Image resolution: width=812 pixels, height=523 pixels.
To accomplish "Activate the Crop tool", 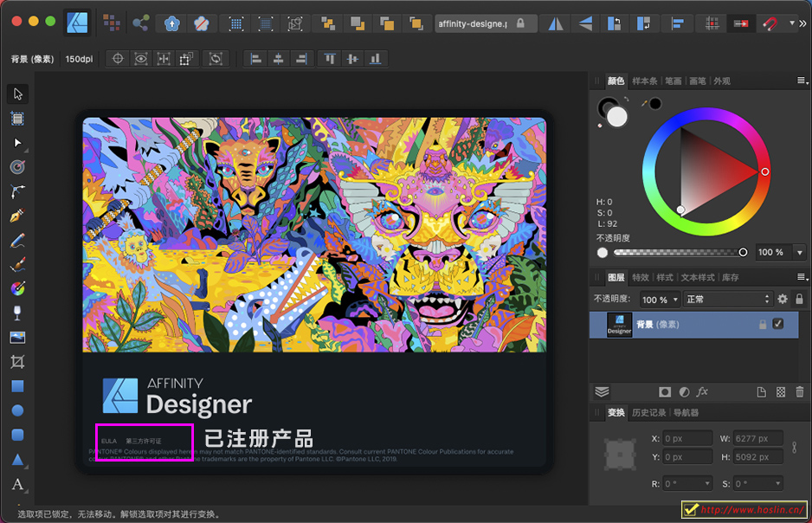I will (x=16, y=361).
